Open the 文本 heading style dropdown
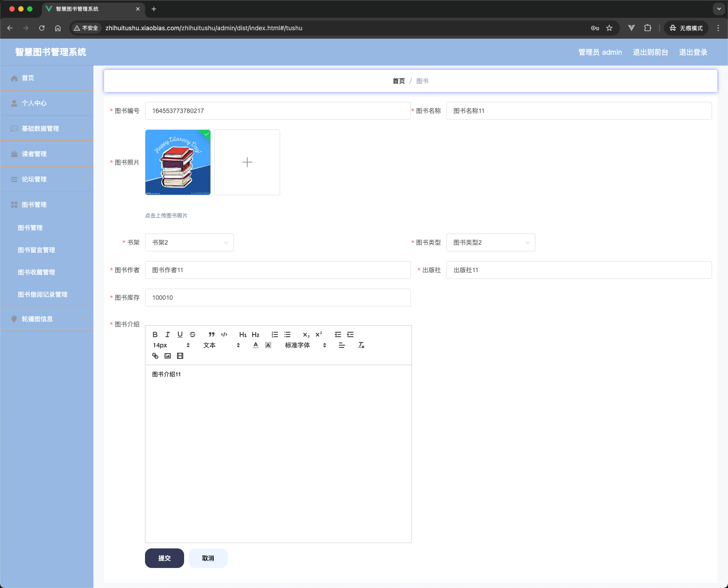Screen dimensions: 728x588 click(221, 345)
